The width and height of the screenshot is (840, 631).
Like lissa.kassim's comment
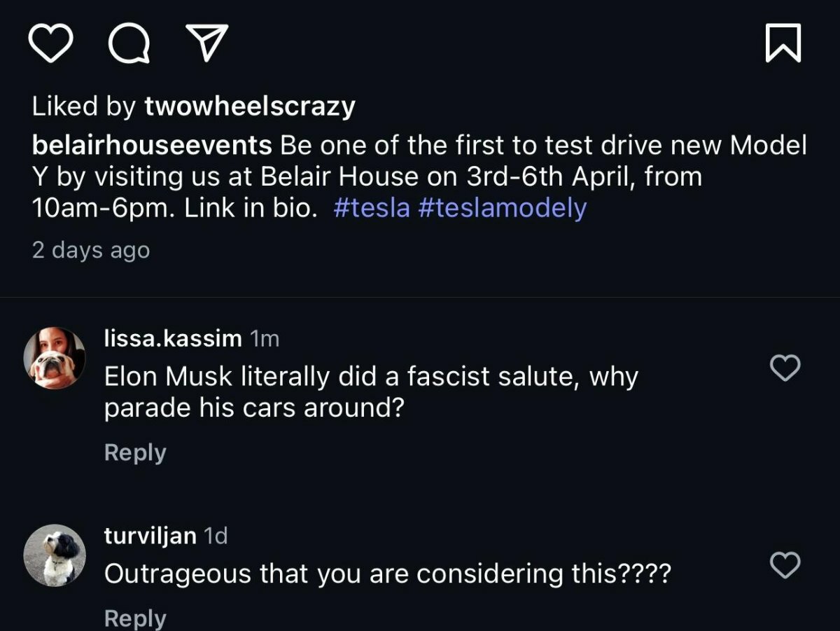pyautogui.click(x=785, y=368)
